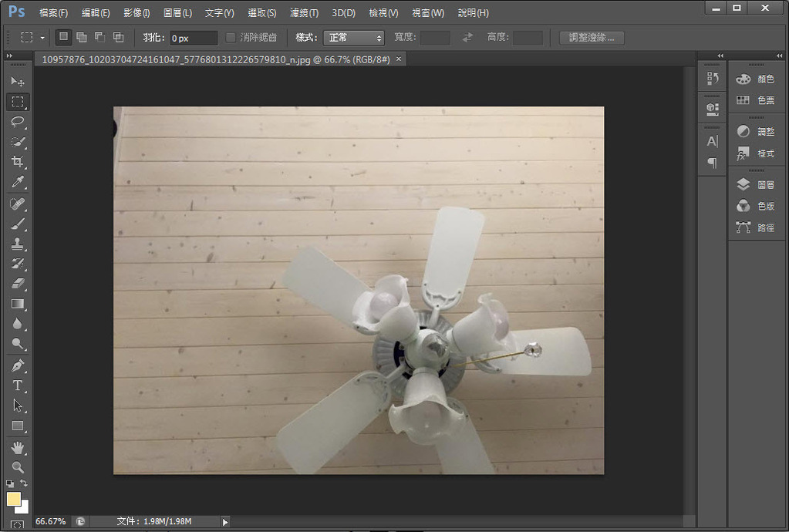This screenshot has width=789, height=532.
Task: Open the 樣式 style dropdown
Action: click(354, 38)
